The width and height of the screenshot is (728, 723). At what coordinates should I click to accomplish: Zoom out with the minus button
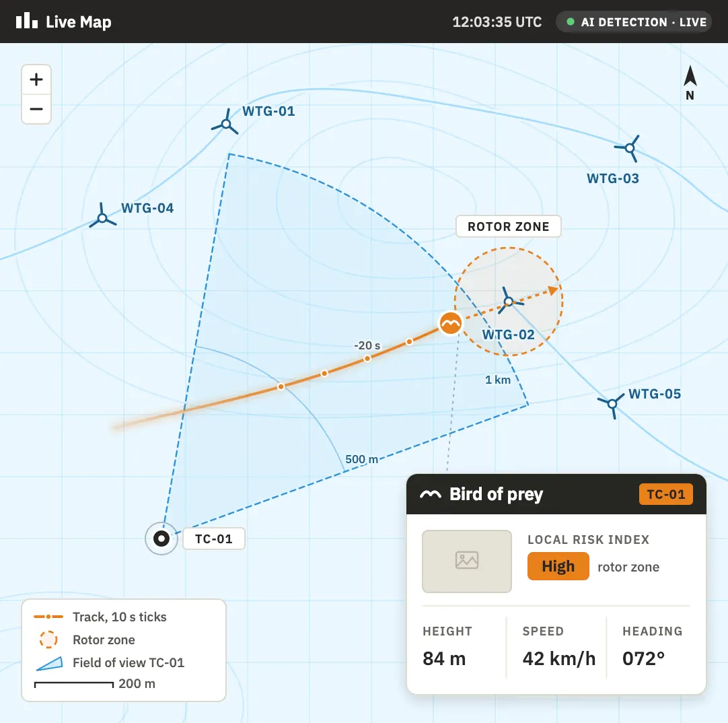36,109
